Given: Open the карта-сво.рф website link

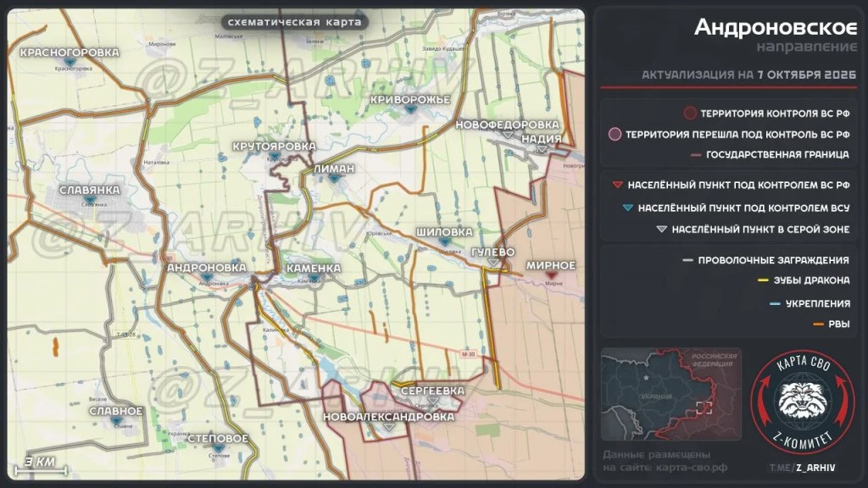Looking at the screenshot, I should [x=692, y=468].
